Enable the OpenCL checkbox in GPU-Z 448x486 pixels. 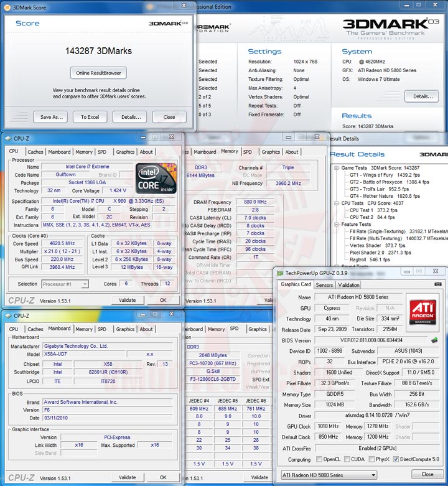(x=319, y=459)
